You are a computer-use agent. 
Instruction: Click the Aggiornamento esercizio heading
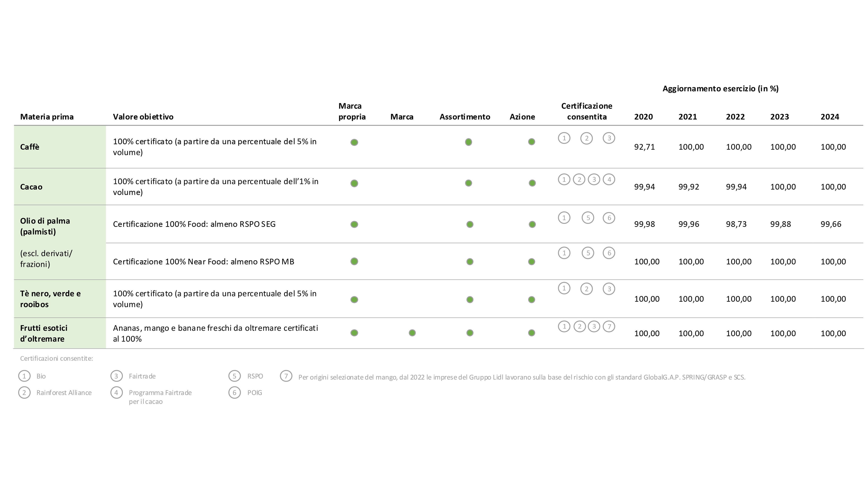point(720,89)
